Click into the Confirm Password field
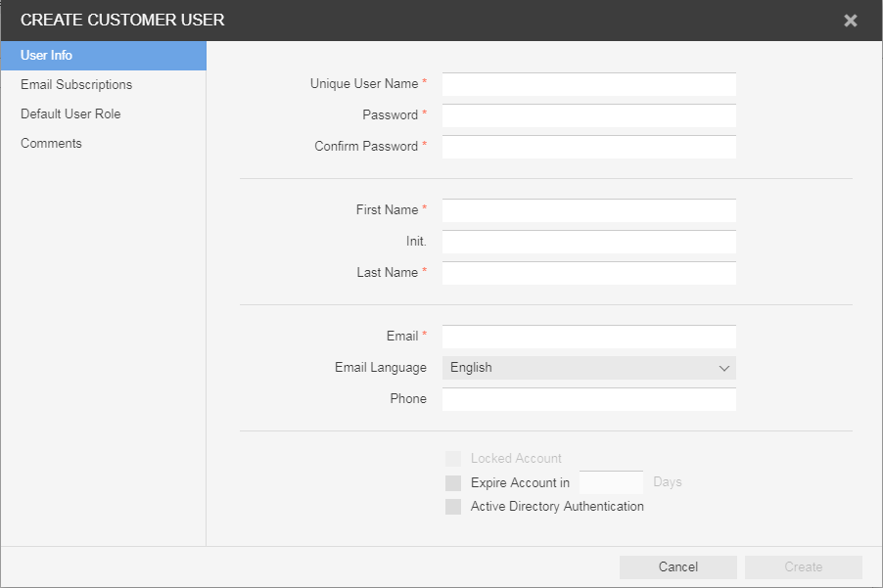Screen dimensions: 883x588 click(x=588, y=148)
